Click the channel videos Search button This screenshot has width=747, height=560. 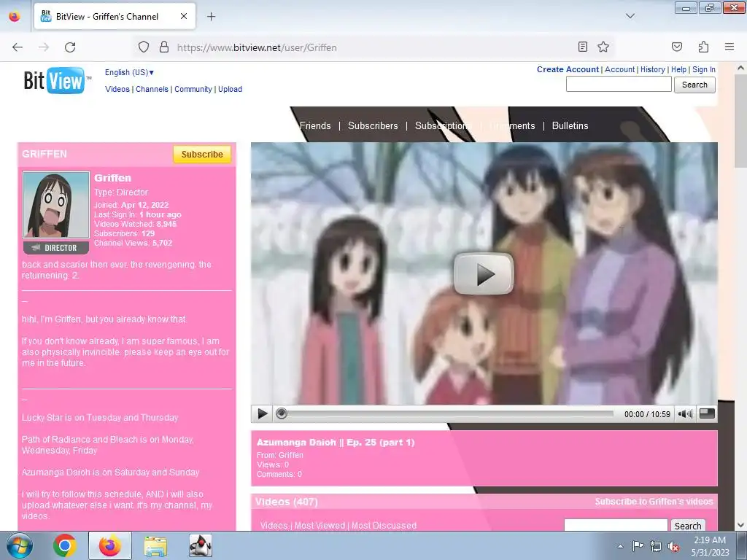[x=688, y=526]
